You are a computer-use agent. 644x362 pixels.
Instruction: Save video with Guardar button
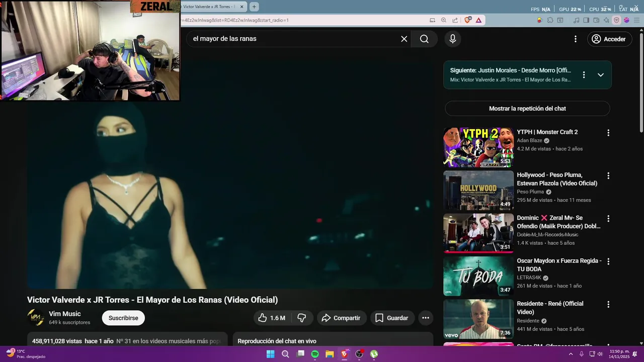point(391,318)
